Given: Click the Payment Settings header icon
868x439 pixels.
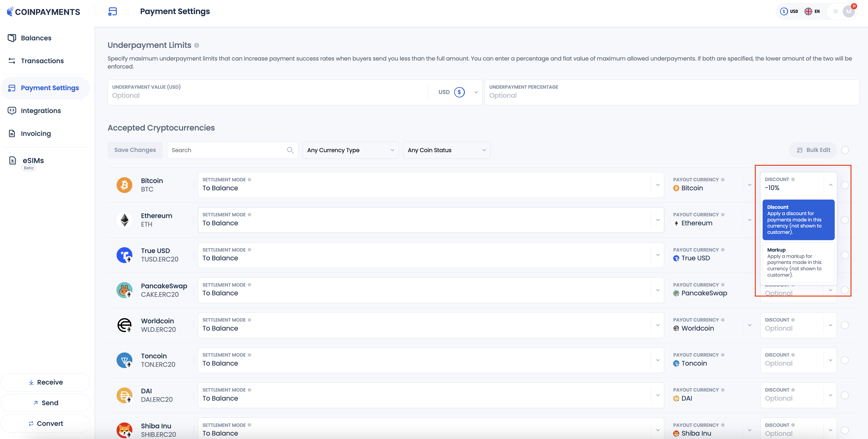Looking at the screenshot, I should pyautogui.click(x=112, y=11).
